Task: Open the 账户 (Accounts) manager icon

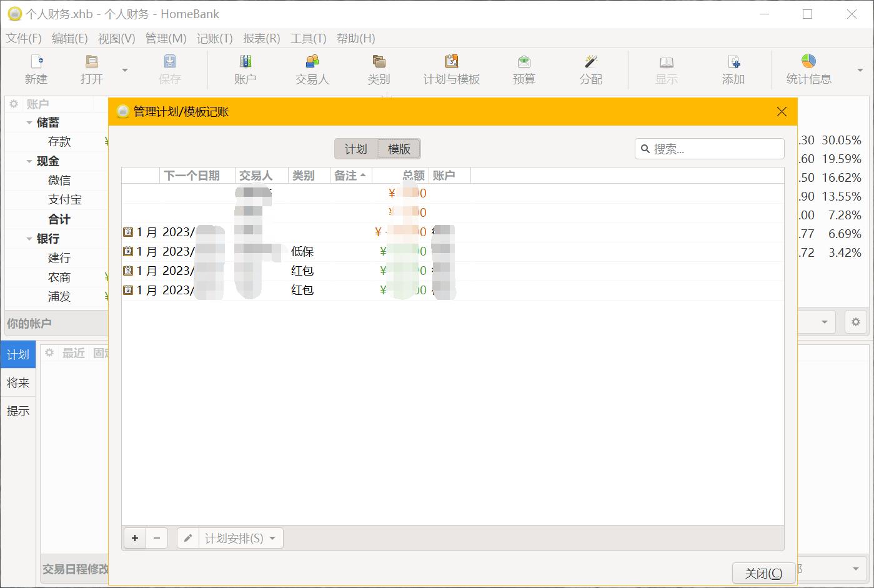Action: (x=245, y=62)
